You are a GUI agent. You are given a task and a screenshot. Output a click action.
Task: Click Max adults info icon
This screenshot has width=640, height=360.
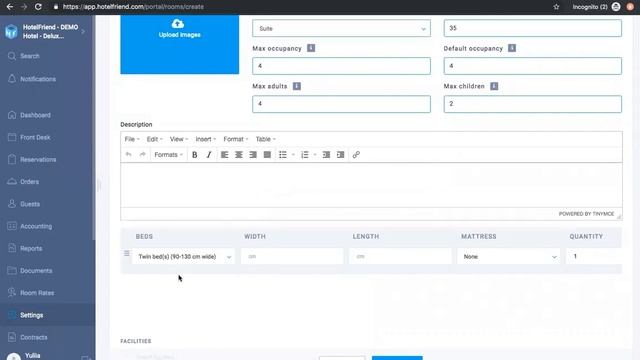point(297,86)
